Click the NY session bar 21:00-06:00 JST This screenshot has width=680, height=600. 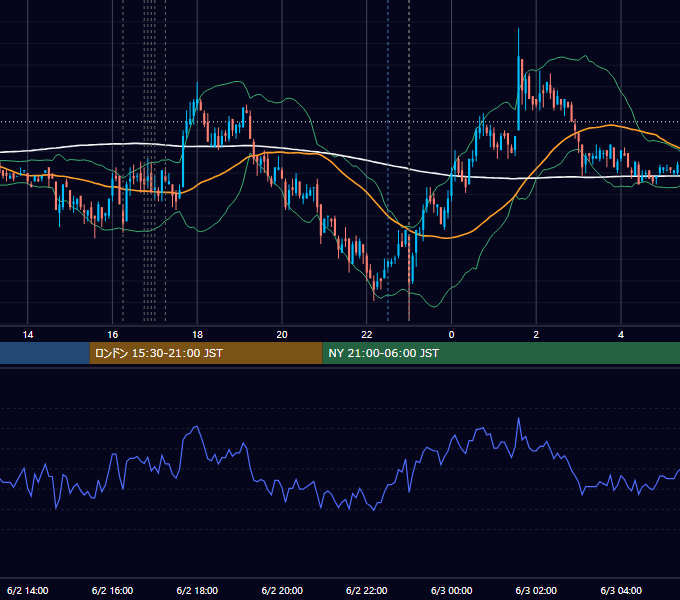tap(501, 353)
